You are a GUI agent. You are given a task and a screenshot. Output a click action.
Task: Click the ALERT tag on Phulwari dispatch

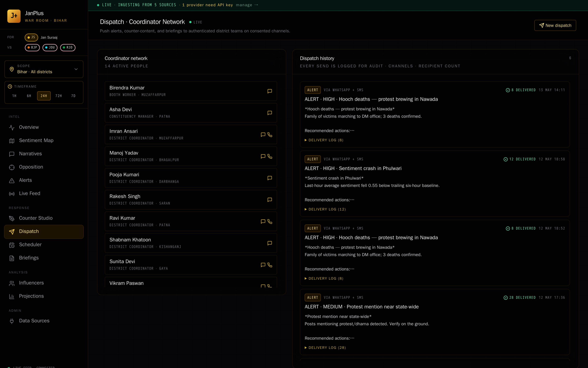(312, 159)
